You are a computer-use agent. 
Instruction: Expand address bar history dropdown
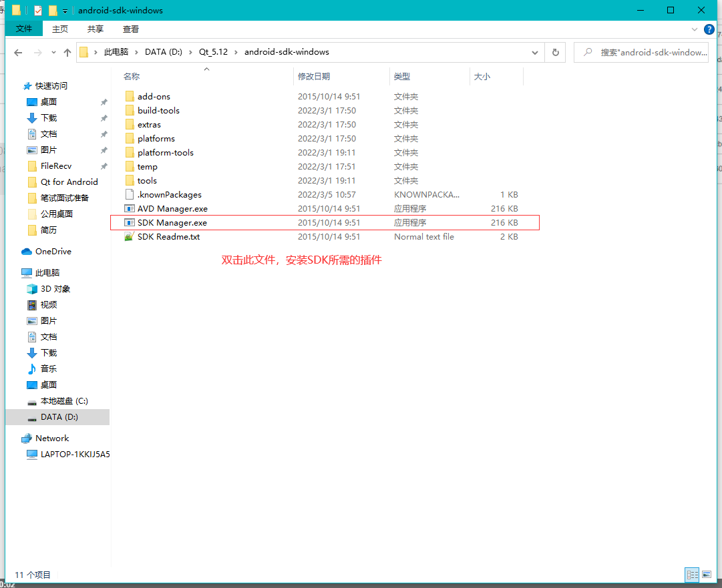[534, 53]
